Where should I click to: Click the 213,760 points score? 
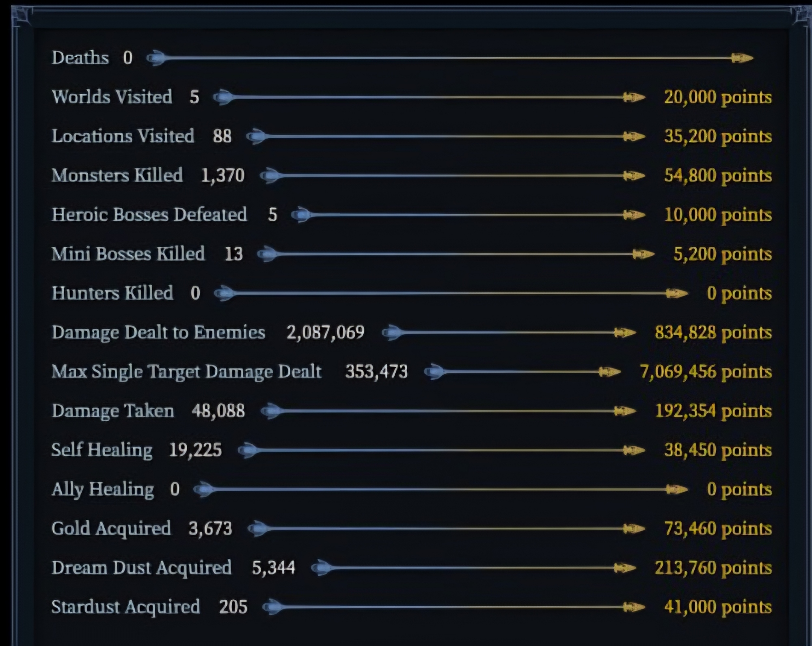(x=713, y=568)
